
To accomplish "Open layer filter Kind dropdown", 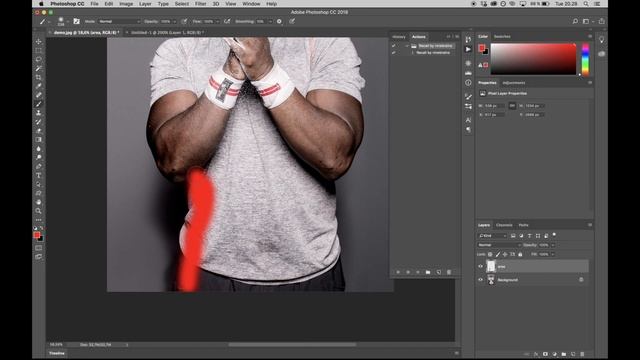I will point(493,236).
